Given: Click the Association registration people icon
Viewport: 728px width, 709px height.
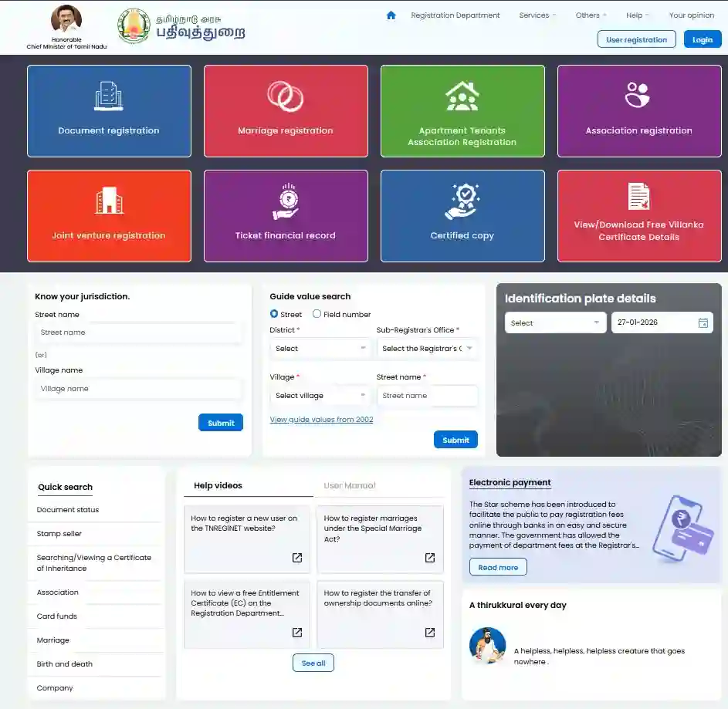Looking at the screenshot, I should (638, 95).
